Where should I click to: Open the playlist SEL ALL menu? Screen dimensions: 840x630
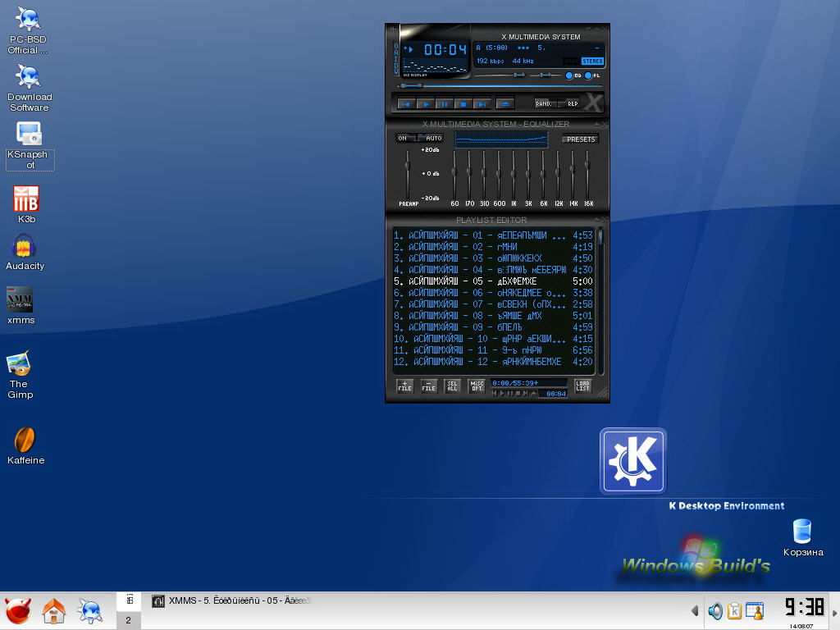point(452,386)
